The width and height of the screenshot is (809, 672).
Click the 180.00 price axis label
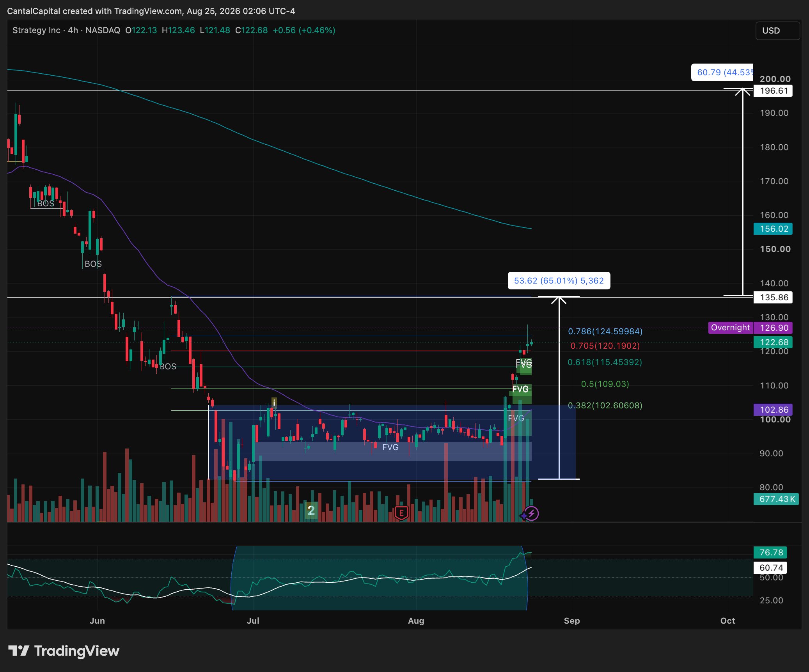774,147
